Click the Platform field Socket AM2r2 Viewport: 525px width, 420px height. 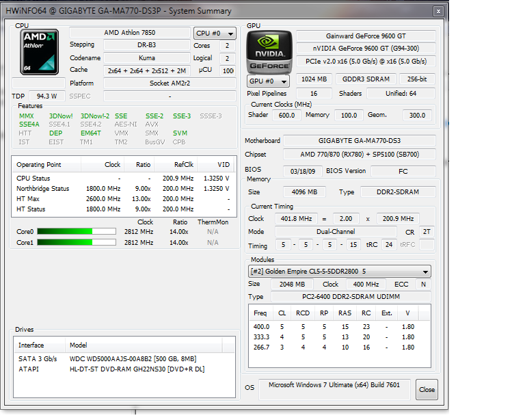pos(170,83)
